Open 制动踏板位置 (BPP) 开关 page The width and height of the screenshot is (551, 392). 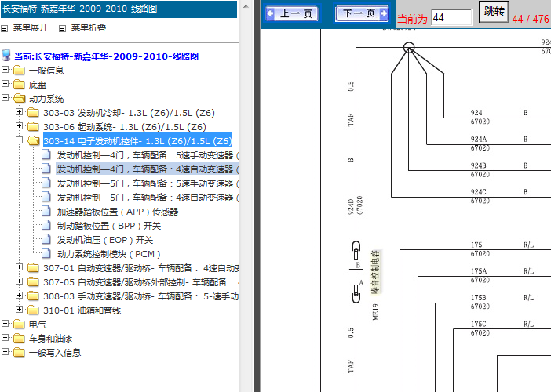[109, 226]
